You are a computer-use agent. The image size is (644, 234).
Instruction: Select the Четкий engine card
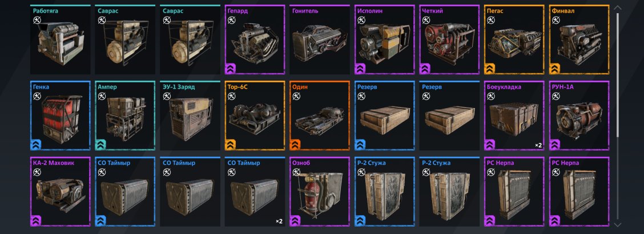(449, 40)
